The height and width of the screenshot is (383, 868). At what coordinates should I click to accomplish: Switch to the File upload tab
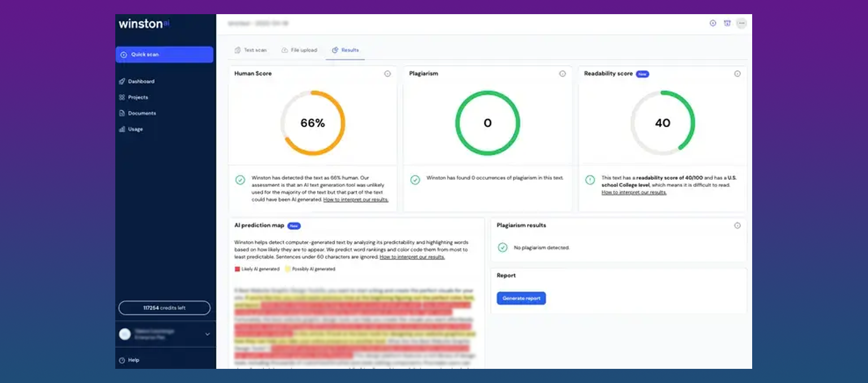point(299,50)
